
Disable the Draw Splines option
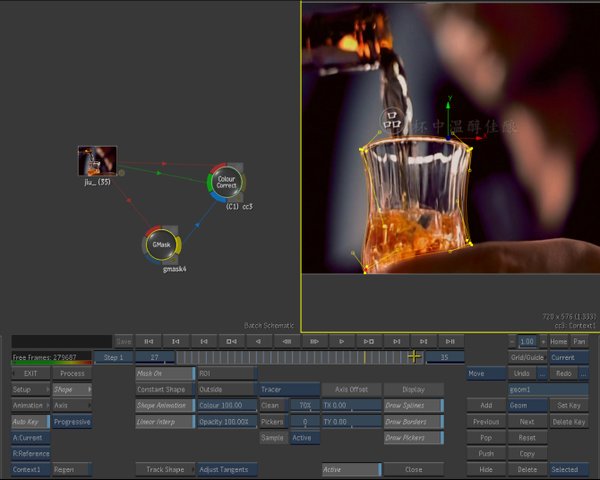pos(413,405)
